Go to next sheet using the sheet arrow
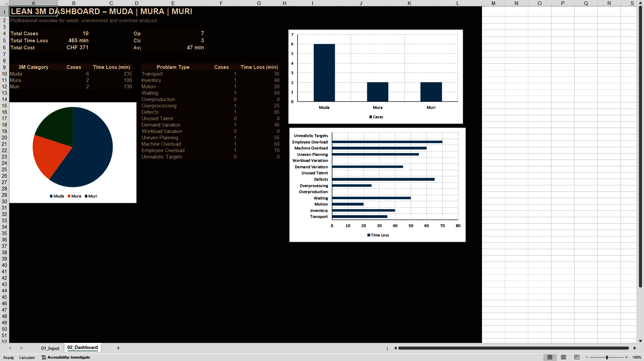644x361 pixels. (x=21, y=348)
